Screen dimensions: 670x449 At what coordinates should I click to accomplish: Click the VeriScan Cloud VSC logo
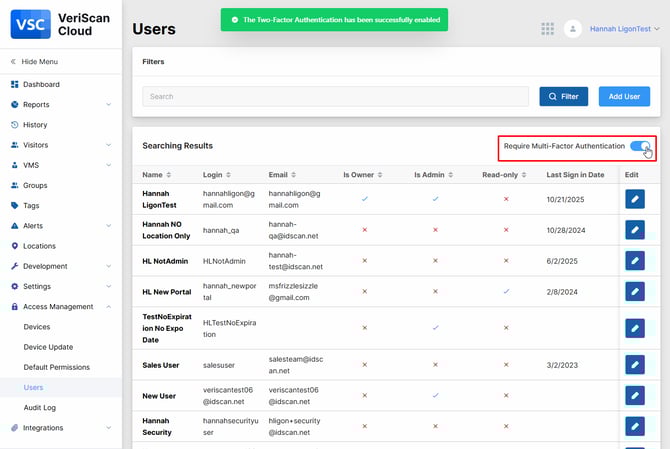pos(27,24)
